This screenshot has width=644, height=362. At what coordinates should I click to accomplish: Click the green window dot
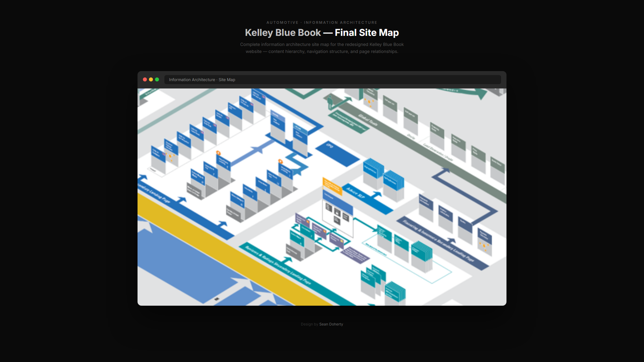coord(157,80)
